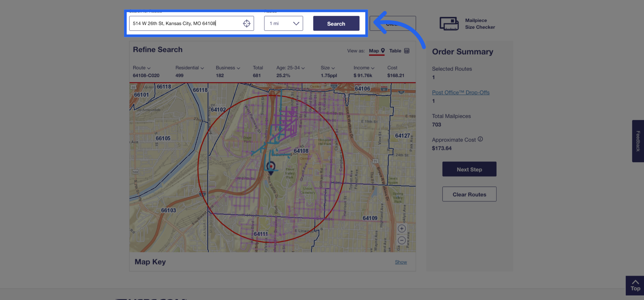Viewport: 644px width, 300px height.
Task: Open the Mailpiece Size Checker icon
Action: point(449,24)
